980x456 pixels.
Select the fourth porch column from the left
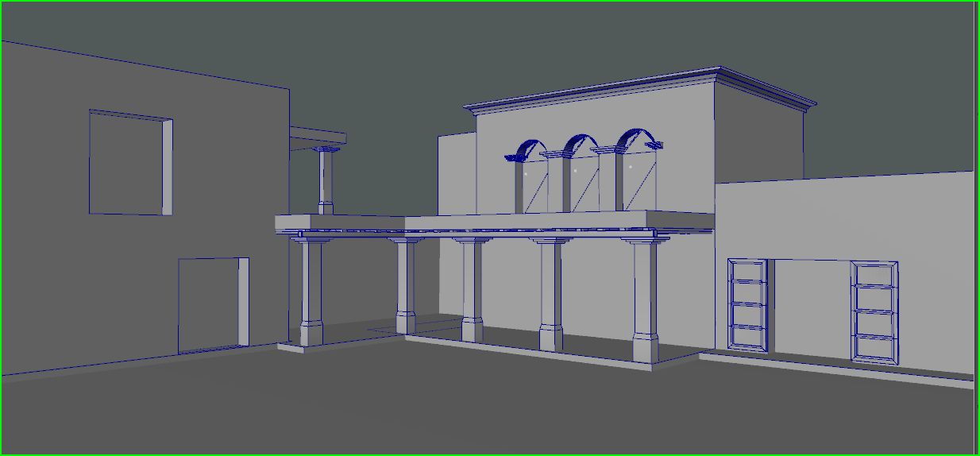coord(551,296)
